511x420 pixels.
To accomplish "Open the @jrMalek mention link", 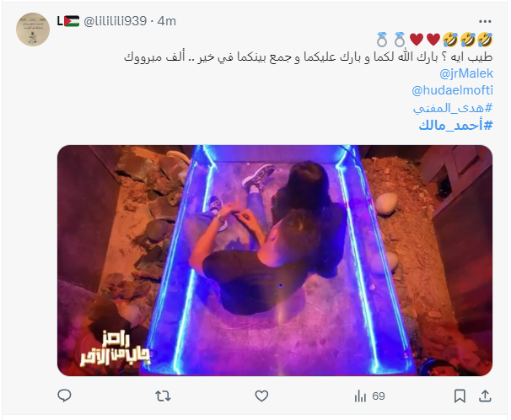I will 466,73.
